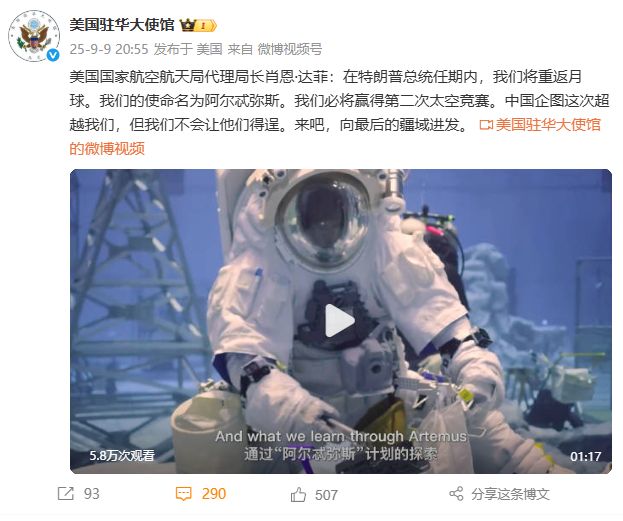Open the 美国驻华大使馆 account name
Viewport: 623px width, 521px height.
(122, 25)
